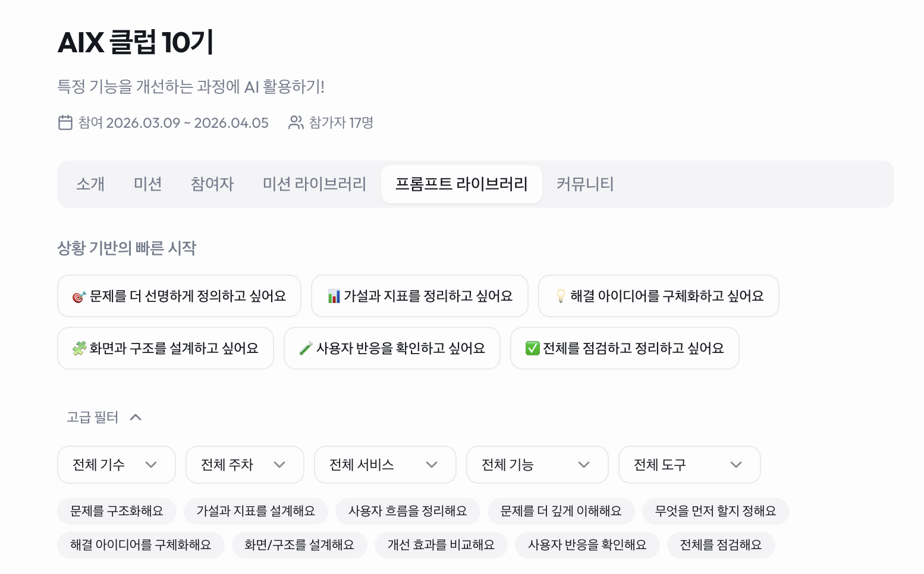Image resolution: width=924 pixels, height=574 pixels.
Task: Click the calendar icon beside participation dates
Action: click(x=65, y=122)
